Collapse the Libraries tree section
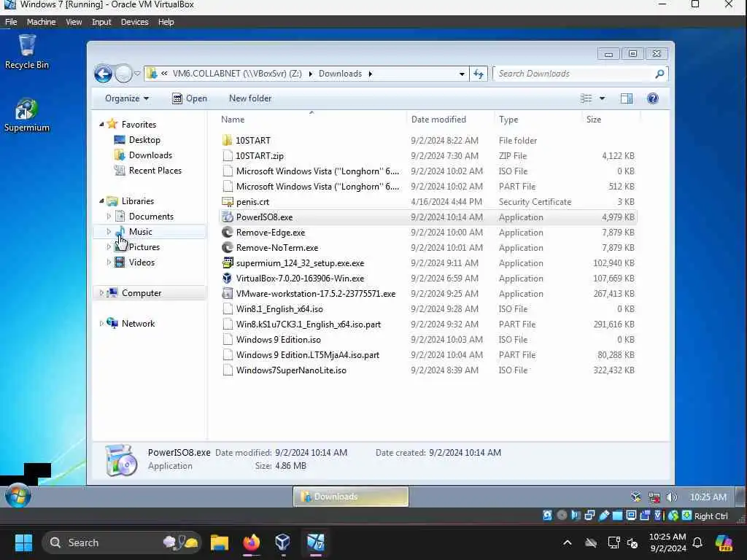Screen dimensions: 747x560 (101, 201)
